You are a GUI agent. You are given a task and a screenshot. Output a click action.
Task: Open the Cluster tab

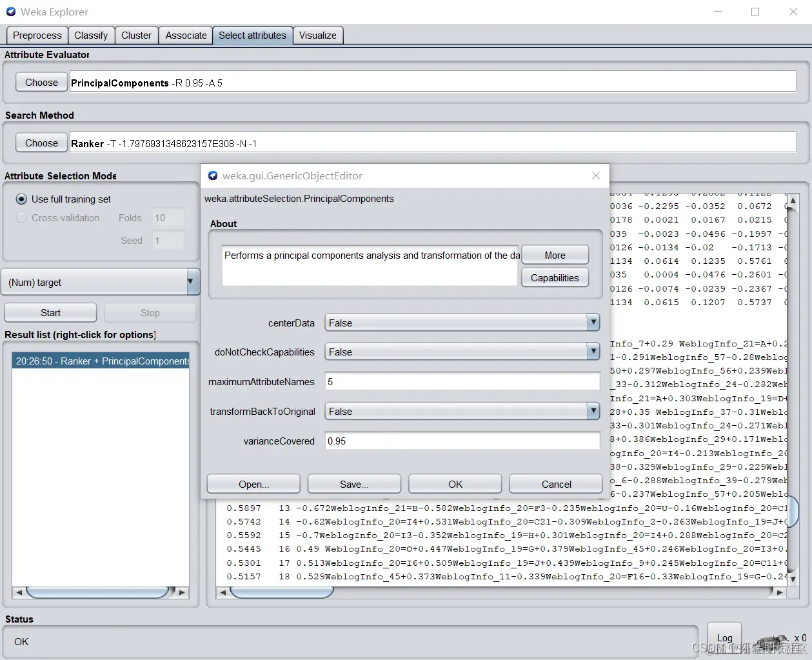click(x=137, y=35)
